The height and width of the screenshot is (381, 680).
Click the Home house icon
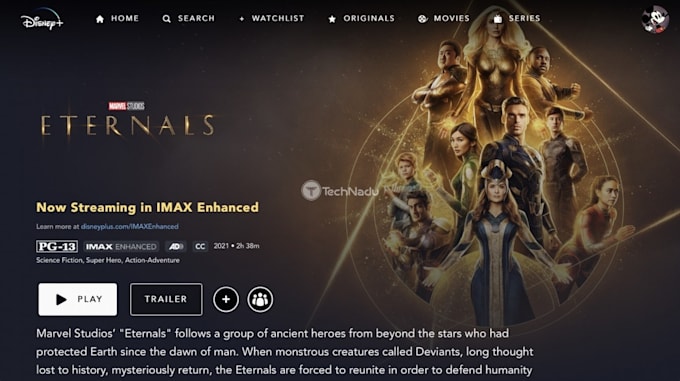pos(100,19)
